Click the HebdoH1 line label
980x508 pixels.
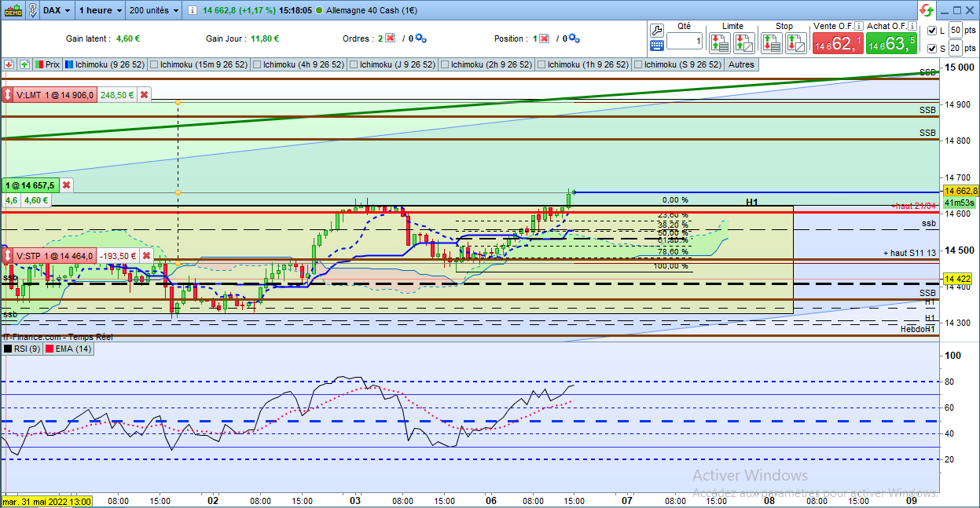click(x=917, y=329)
